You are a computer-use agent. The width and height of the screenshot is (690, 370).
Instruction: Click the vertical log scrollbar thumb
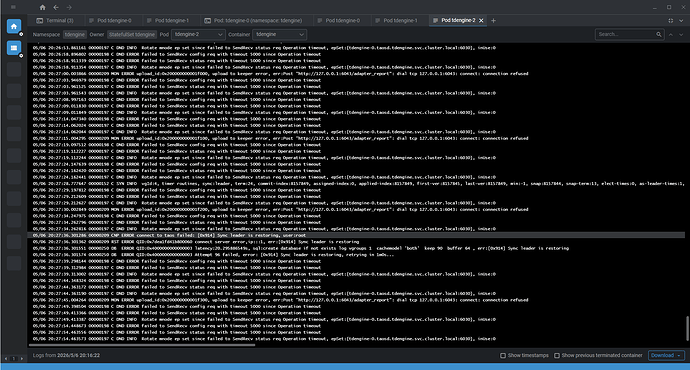coord(687,328)
